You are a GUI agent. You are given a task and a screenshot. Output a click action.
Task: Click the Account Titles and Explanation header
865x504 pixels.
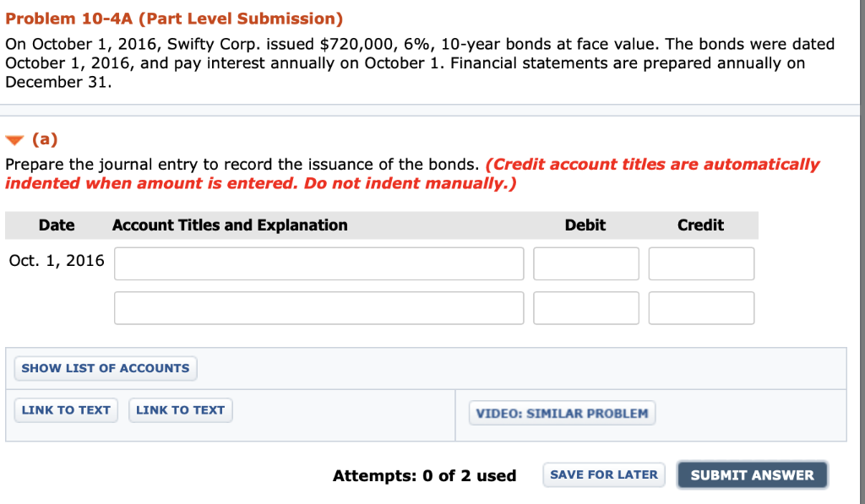coord(230,225)
